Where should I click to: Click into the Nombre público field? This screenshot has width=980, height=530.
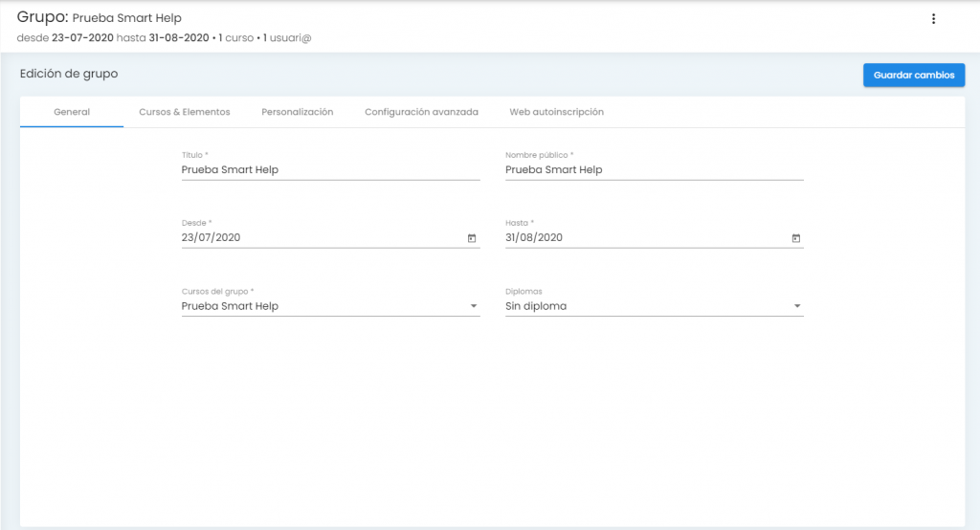click(654, 170)
